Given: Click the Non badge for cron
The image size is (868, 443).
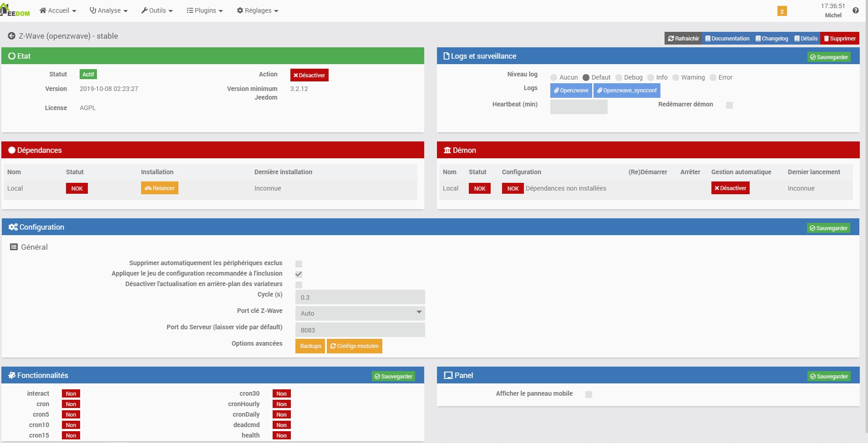Looking at the screenshot, I should (71, 404).
